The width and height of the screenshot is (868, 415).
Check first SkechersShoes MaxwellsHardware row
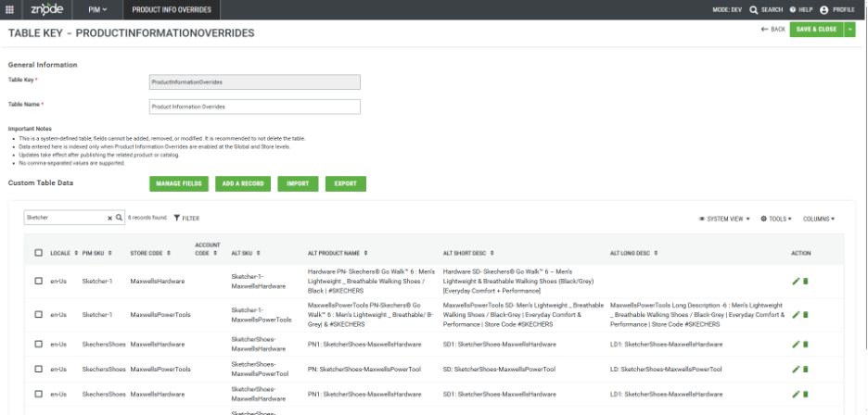[38, 345]
